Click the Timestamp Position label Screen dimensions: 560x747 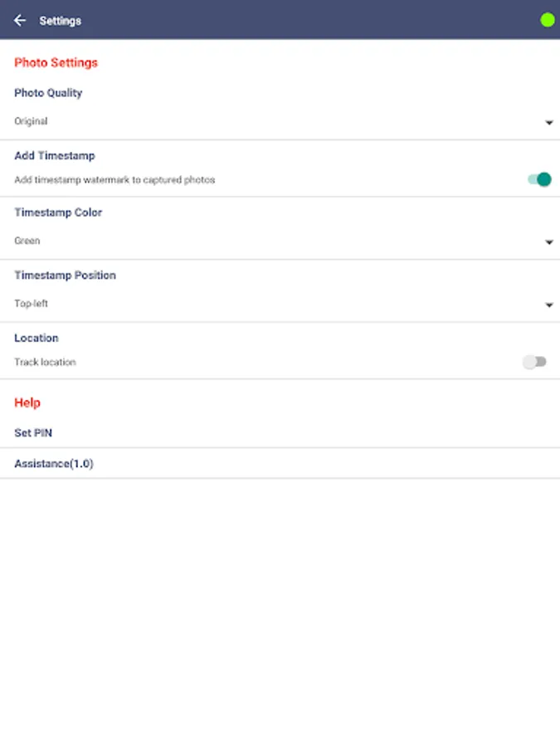click(65, 275)
